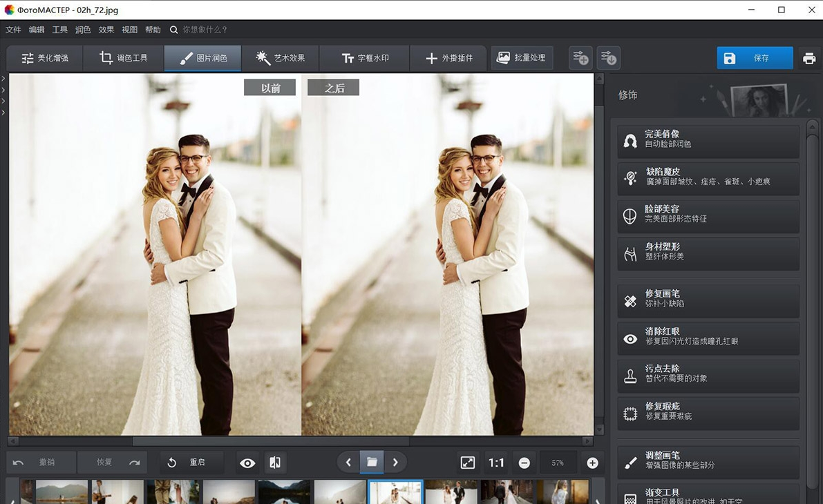Click the sliders-with-plus preset icon
The height and width of the screenshot is (504, 823).
(x=580, y=58)
